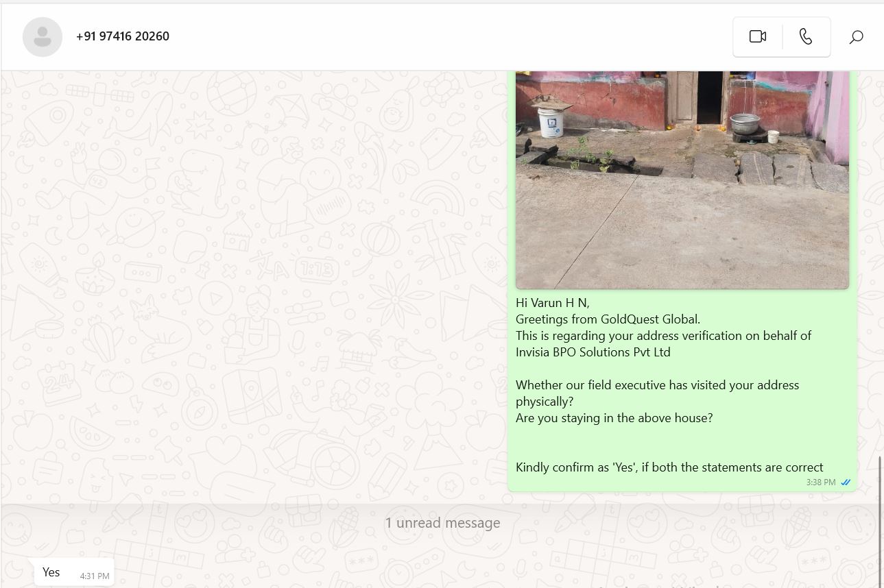
Task: Click 'Invisia BPO Solutions Pvt Ltd' text
Action: (593, 352)
